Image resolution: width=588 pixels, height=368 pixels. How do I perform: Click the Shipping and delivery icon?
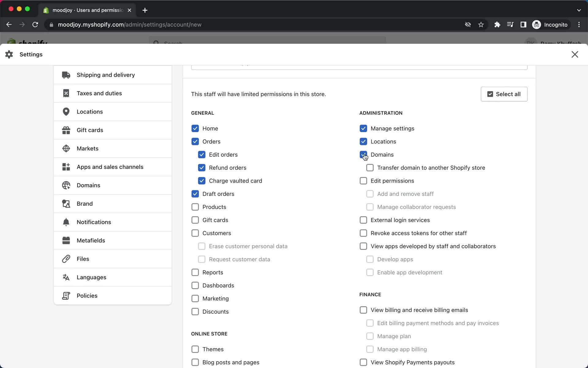pyautogui.click(x=66, y=75)
